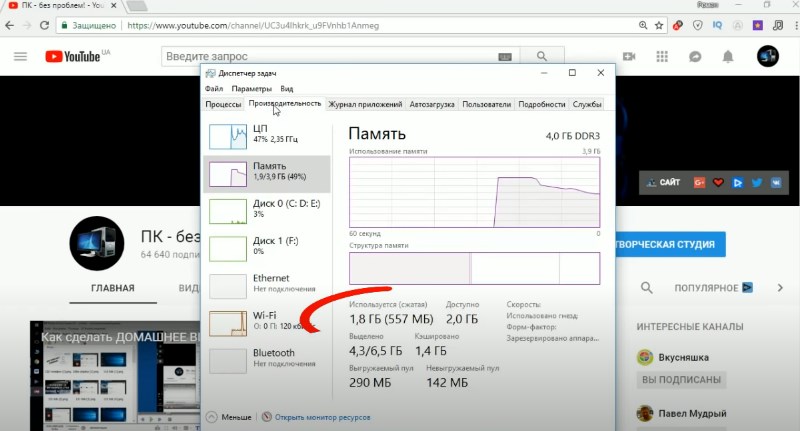The width and height of the screenshot is (800, 431).
Task: Switch to the Службы tab
Action: [x=587, y=104]
